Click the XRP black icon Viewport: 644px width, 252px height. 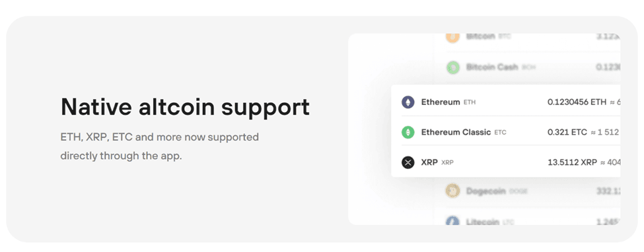(x=408, y=162)
